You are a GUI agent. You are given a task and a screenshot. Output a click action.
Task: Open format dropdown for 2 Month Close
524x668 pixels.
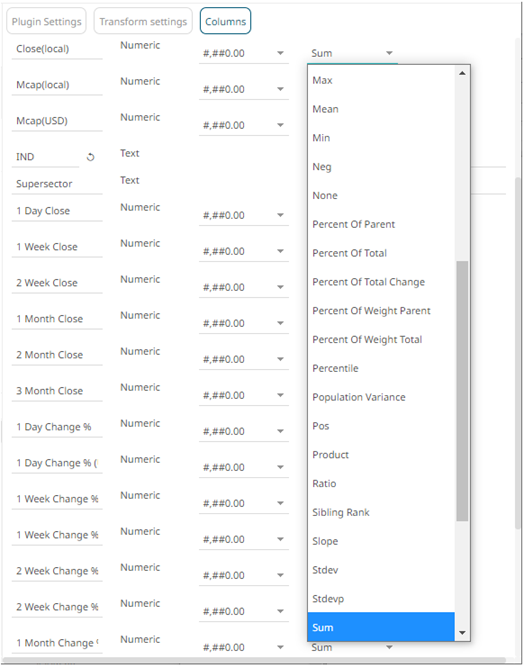pos(244,359)
